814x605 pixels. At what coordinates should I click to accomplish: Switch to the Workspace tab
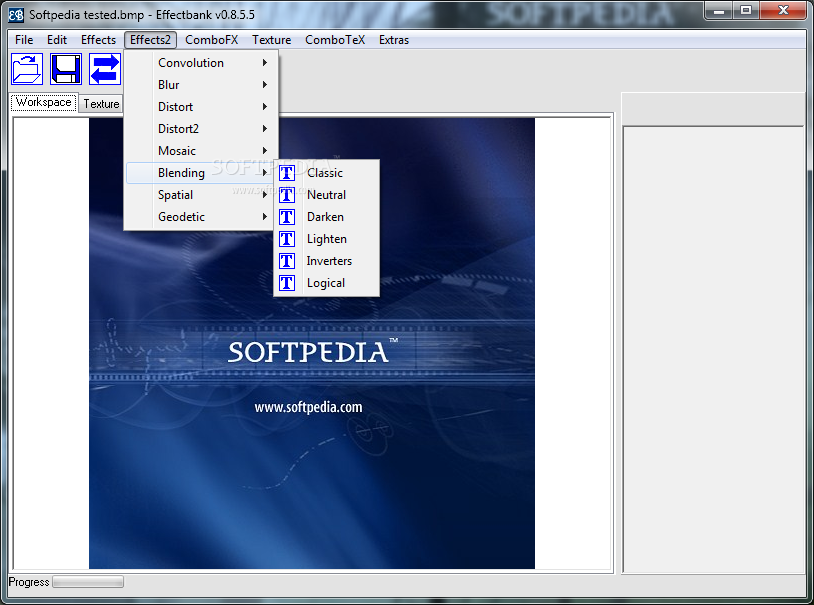(x=44, y=102)
